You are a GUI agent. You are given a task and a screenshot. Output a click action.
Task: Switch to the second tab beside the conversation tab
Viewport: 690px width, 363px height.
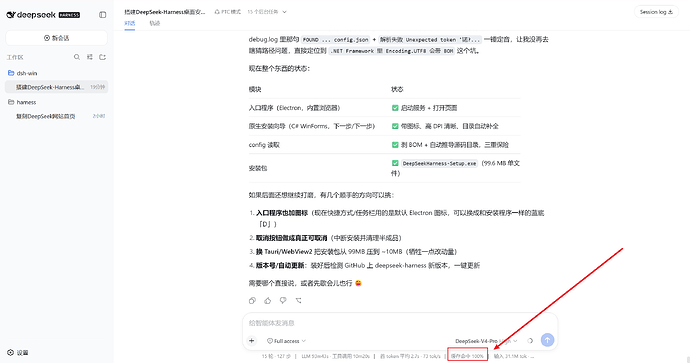pyautogui.click(x=154, y=23)
